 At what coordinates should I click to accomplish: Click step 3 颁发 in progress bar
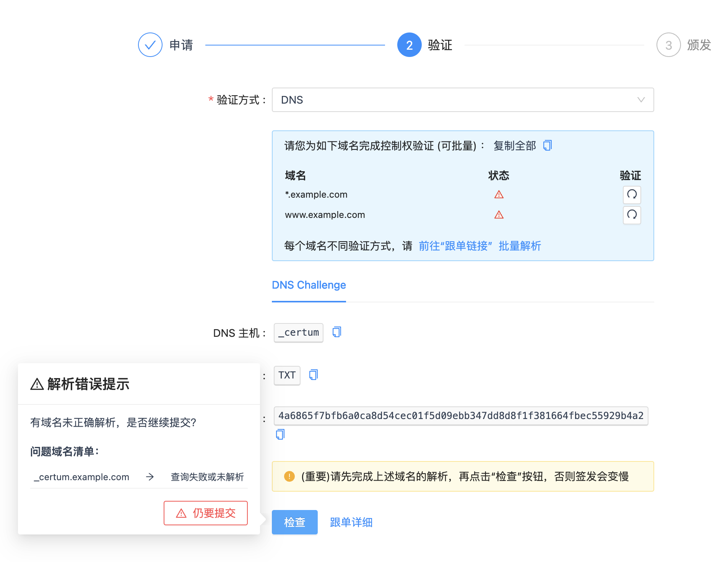point(668,45)
